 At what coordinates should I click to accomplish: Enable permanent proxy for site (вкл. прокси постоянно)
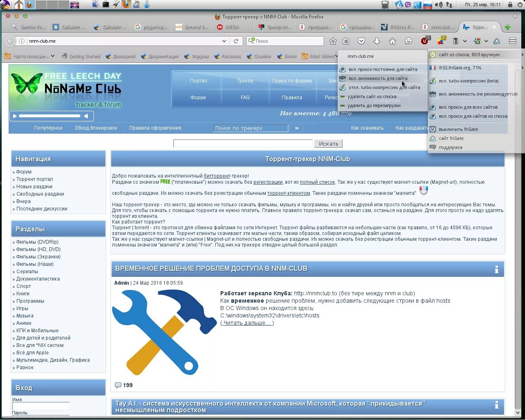[382, 69]
